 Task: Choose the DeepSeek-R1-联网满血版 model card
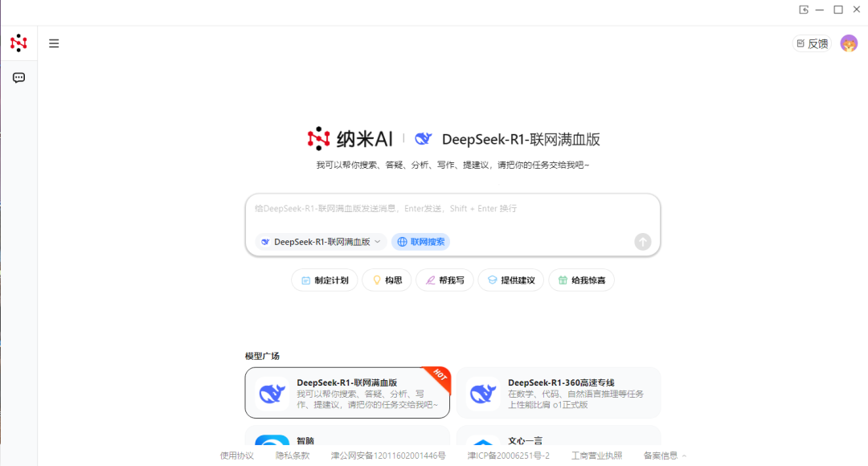pyautogui.click(x=348, y=393)
